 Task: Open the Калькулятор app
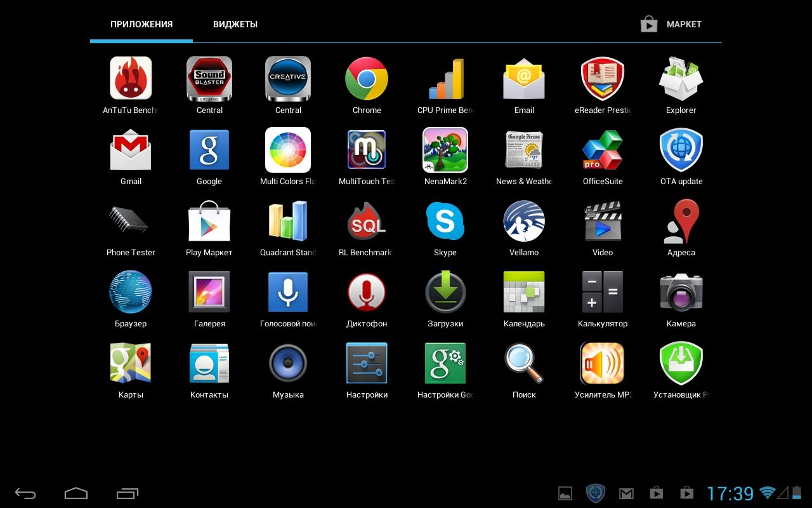coord(603,292)
